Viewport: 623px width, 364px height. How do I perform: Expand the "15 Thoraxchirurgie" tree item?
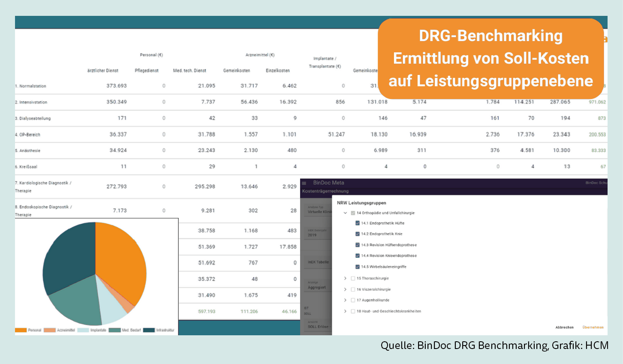[x=344, y=278]
